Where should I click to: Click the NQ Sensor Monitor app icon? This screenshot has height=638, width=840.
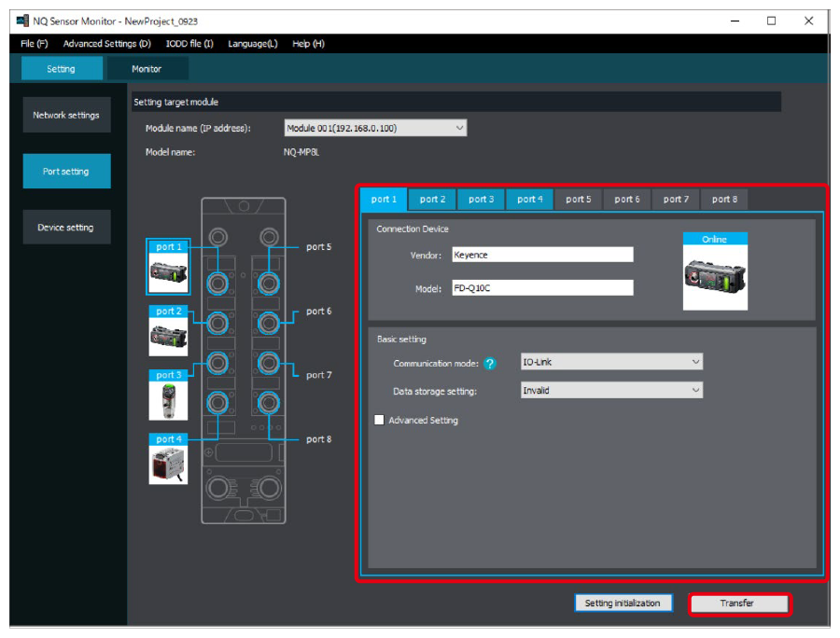click(23, 21)
